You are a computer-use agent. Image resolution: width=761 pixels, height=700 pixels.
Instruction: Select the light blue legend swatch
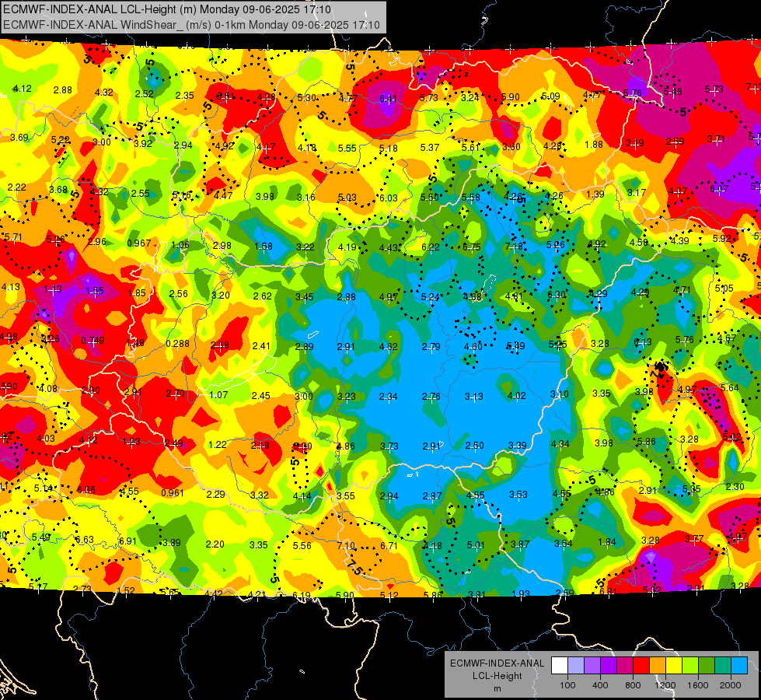point(739,666)
